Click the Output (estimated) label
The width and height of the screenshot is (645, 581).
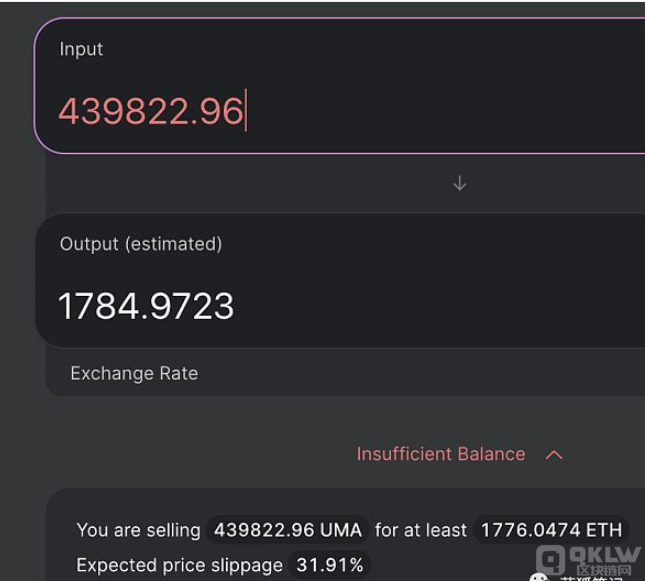coord(141,244)
